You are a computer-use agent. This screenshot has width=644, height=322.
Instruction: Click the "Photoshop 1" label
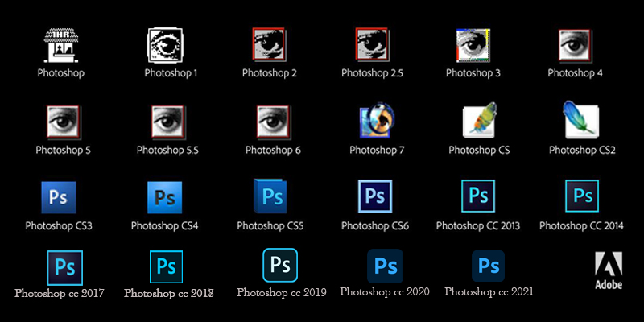coord(171,73)
